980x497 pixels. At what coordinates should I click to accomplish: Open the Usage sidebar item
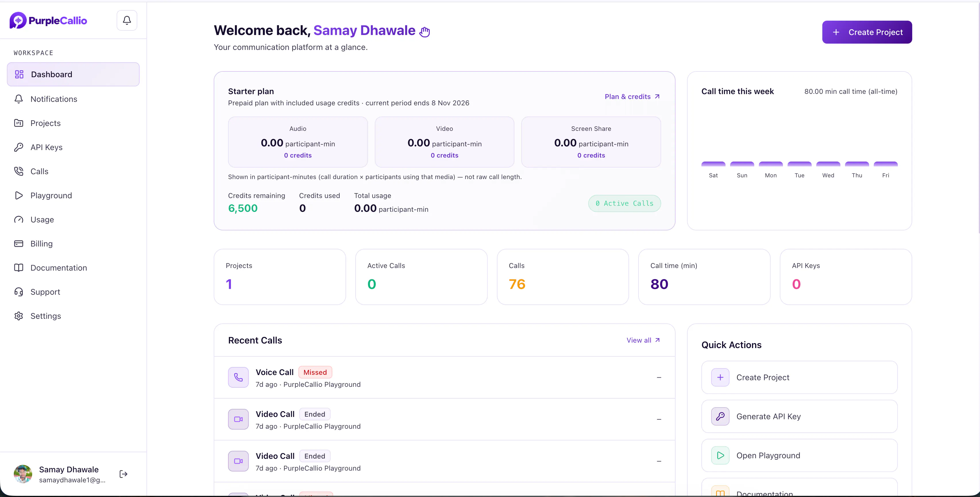73,219
